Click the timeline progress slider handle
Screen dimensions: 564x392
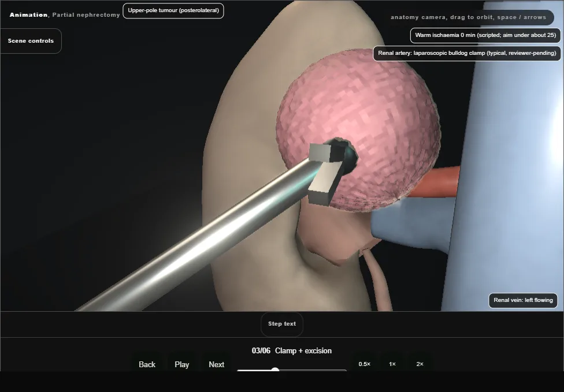pos(275,370)
